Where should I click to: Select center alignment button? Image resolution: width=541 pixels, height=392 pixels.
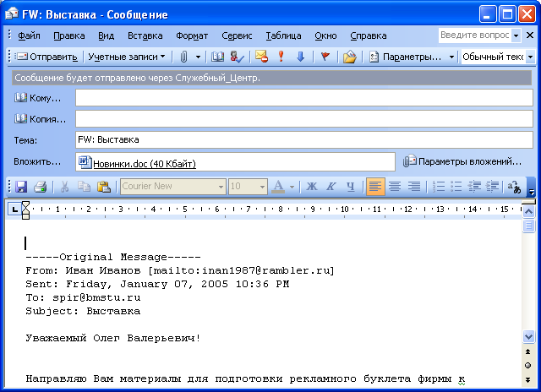395,187
